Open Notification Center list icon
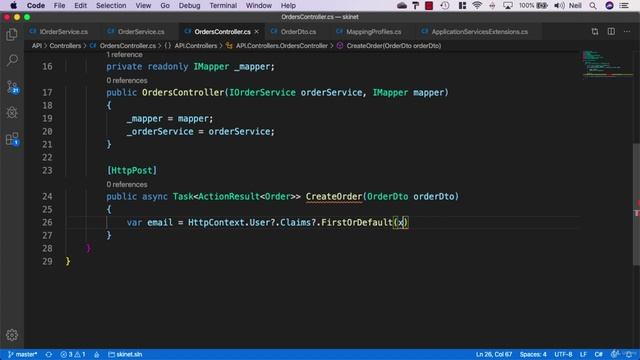 tap(624, 6)
